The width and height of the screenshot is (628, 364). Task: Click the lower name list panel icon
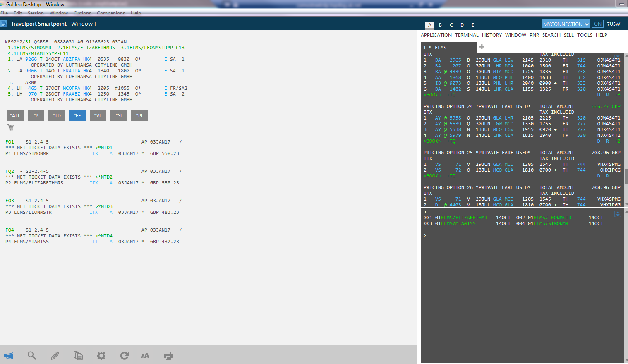pyautogui.click(x=618, y=214)
